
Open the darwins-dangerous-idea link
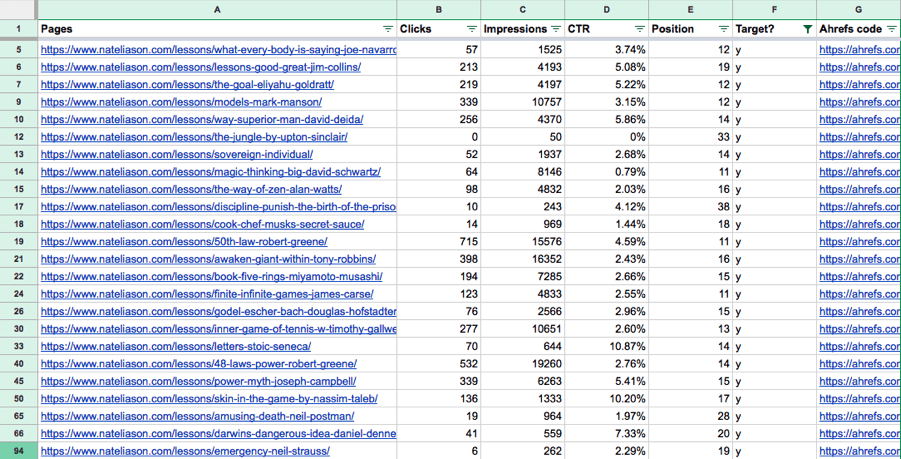(218, 433)
